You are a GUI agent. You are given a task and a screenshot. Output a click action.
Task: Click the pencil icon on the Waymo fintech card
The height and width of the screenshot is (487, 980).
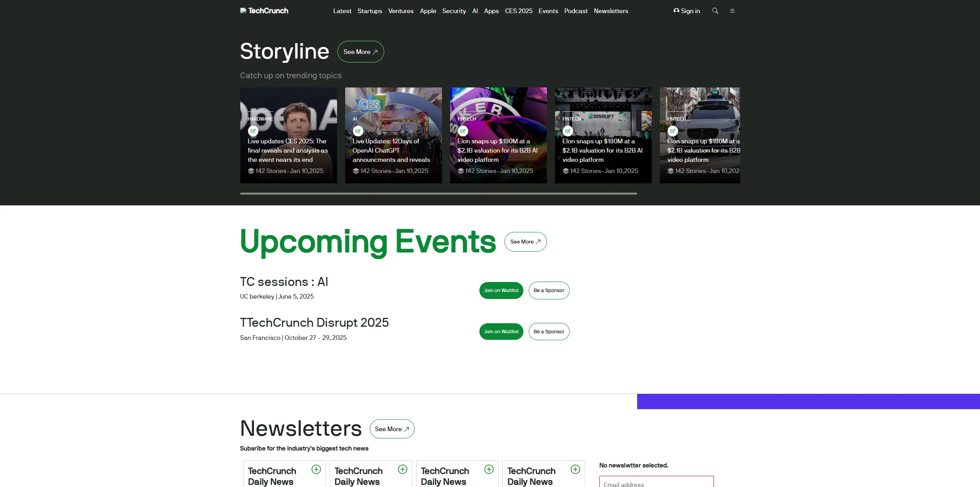coord(673,131)
